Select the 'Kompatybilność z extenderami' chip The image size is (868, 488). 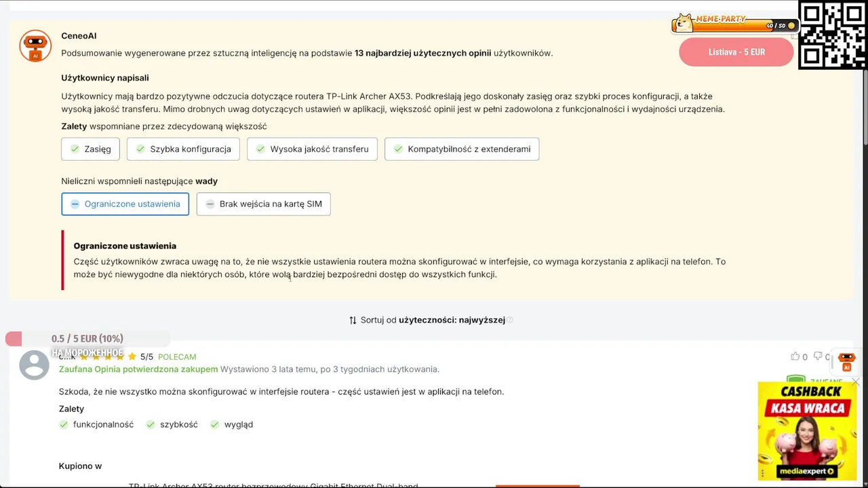(462, 149)
